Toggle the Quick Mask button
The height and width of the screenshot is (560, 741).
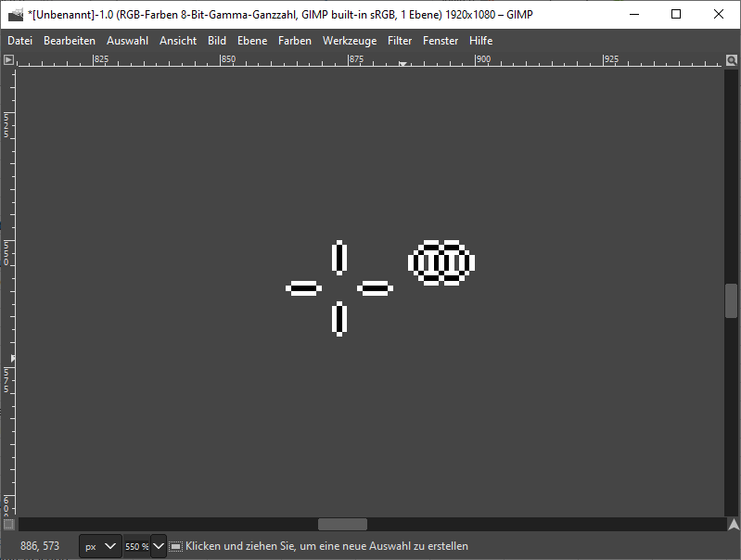pos(8,525)
